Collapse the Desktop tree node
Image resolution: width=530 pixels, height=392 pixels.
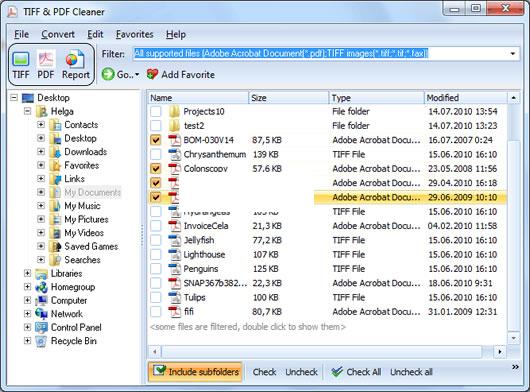(14, 98)
